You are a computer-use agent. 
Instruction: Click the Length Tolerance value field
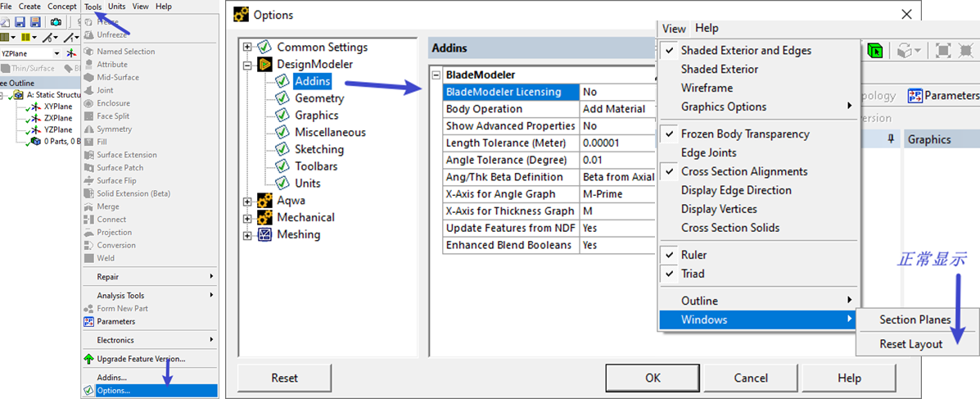coord(616,143)
